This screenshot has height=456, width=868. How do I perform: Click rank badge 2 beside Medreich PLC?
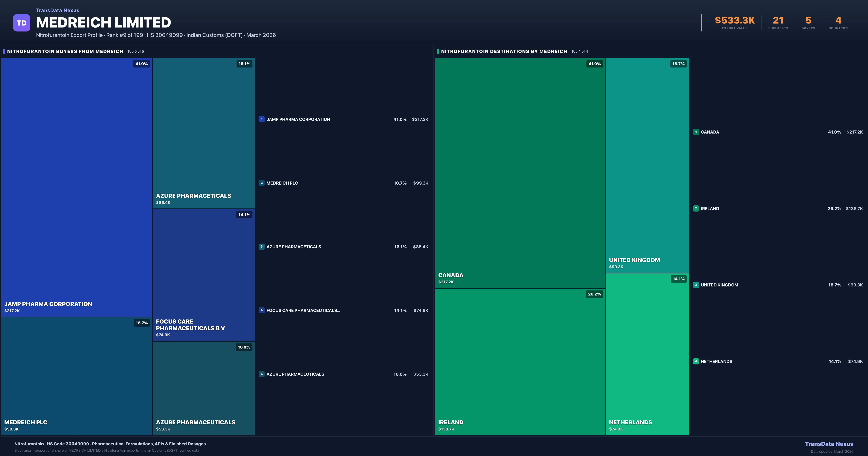tap(261, 183)
